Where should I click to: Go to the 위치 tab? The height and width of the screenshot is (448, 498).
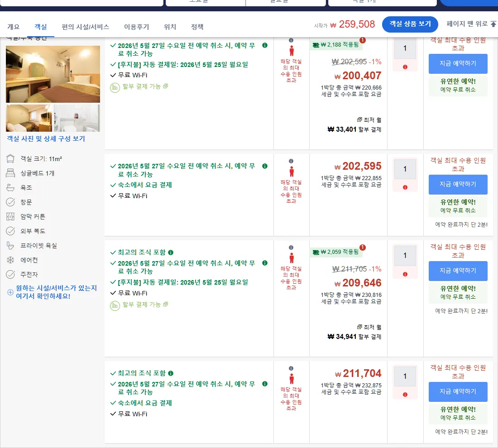pos(170,27)
